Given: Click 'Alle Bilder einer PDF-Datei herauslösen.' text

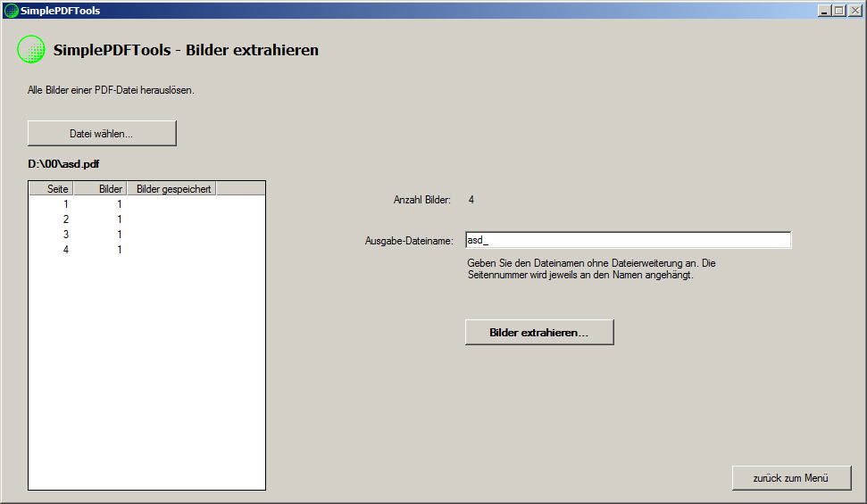Looking at the screenshot, I should (x=111, y=90).
